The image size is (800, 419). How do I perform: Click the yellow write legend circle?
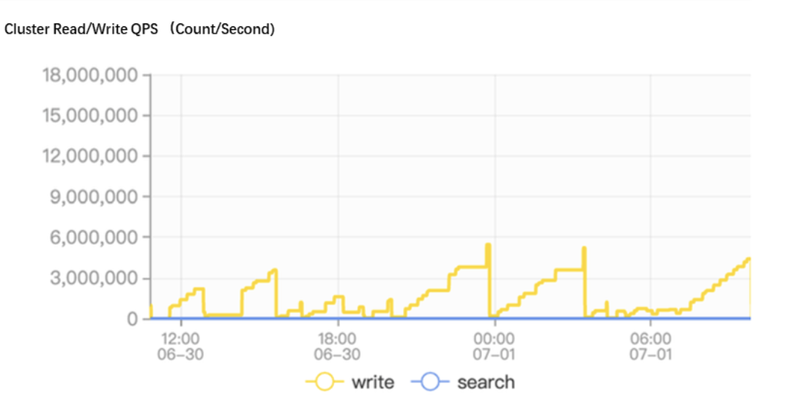point(324,382)
